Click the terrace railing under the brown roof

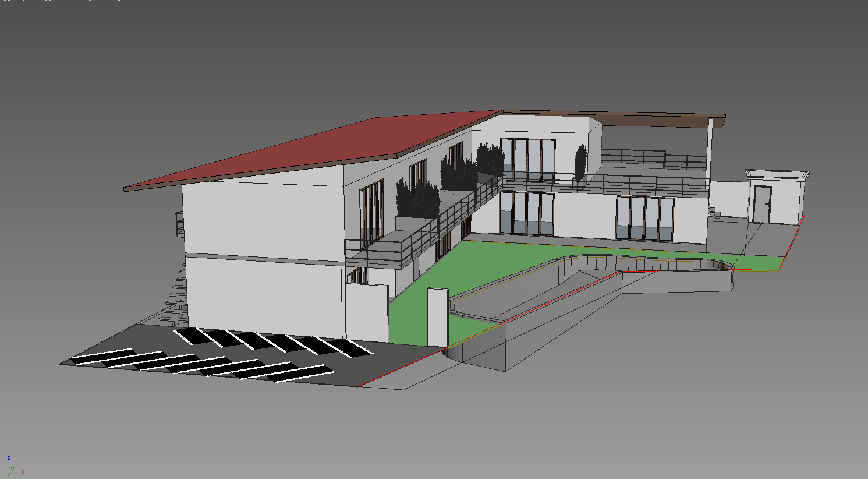click(635, 157)
